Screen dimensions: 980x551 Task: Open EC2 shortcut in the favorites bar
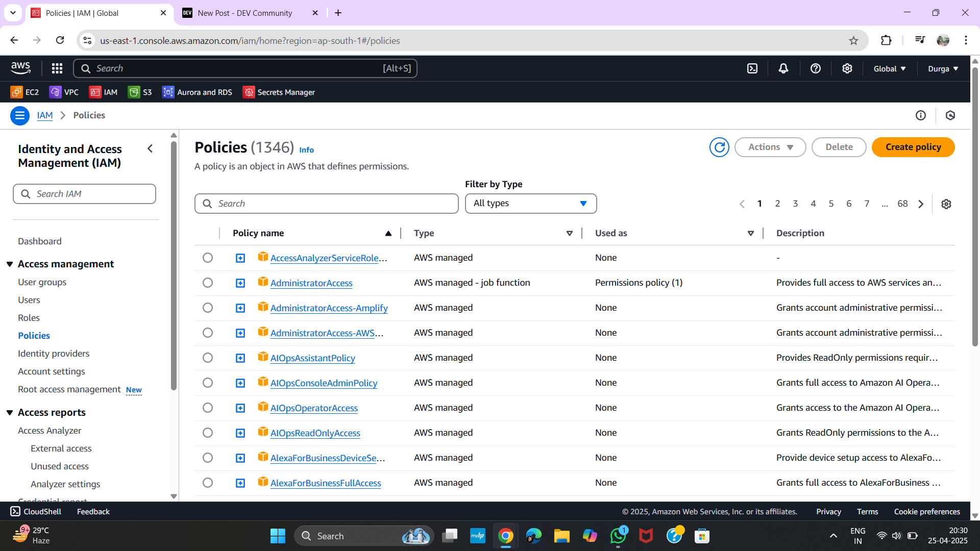point(24,92)
